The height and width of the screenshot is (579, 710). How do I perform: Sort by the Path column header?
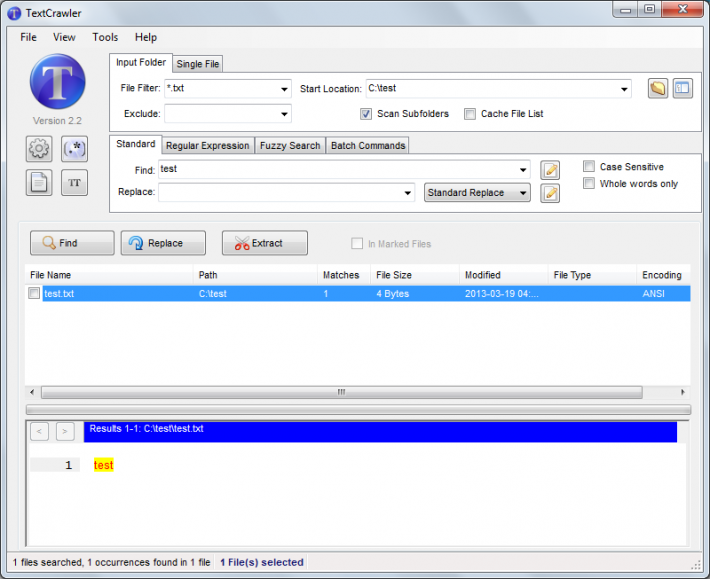point(255,275)
